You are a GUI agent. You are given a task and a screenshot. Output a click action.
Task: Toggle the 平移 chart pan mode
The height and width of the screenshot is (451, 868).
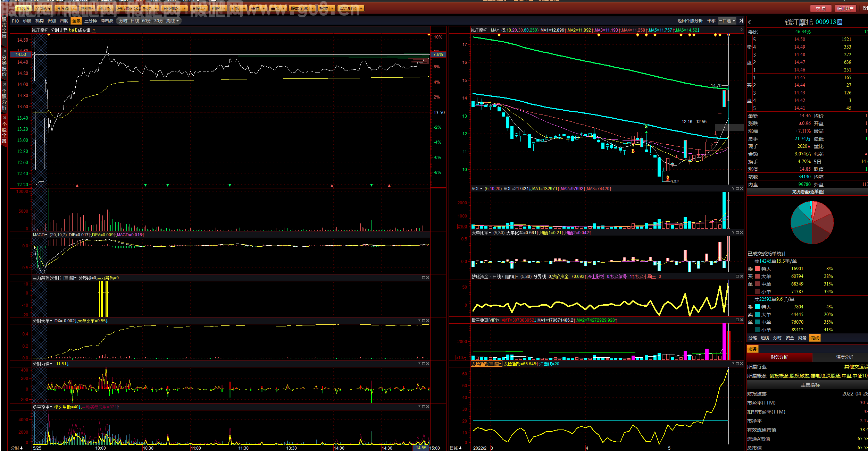(x=711, y=21)
